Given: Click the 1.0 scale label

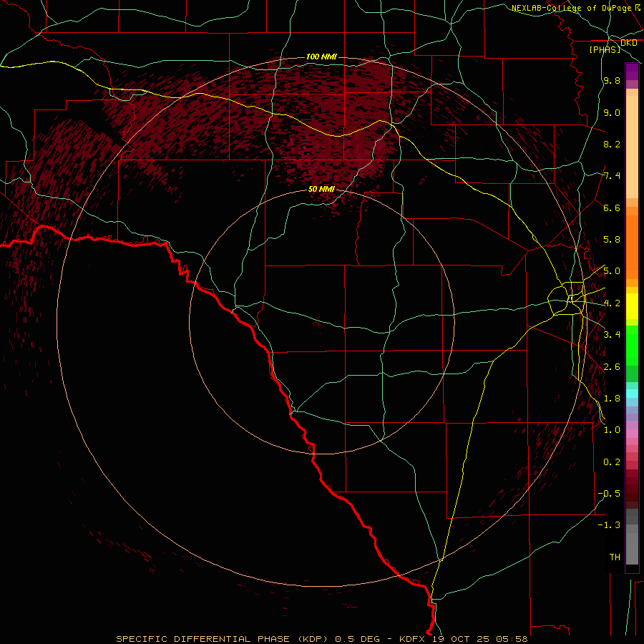Looking at the screenshot, I should (x=612, y=430).
